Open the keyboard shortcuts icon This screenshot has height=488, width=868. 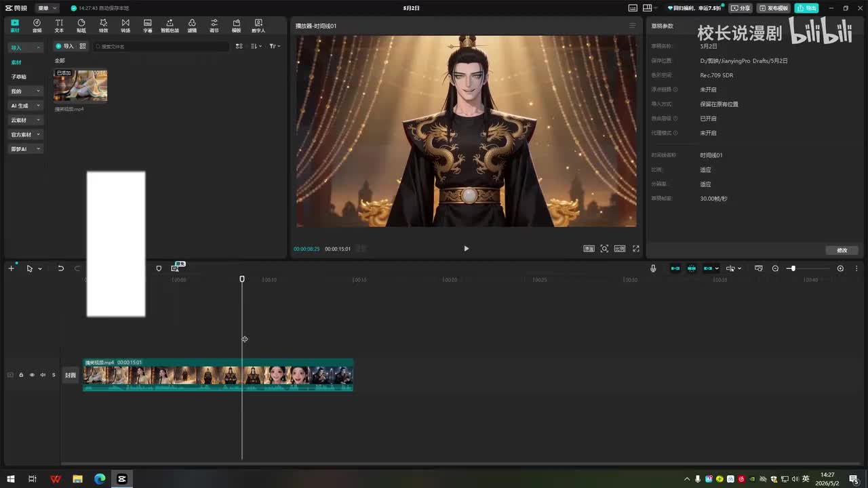pos(632,8)
